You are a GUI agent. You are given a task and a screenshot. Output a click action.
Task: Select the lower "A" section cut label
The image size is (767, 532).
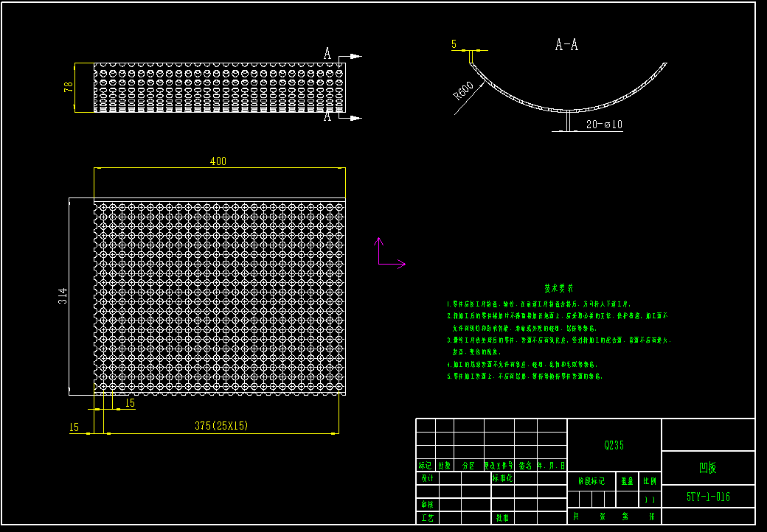(x=327, y=116)
